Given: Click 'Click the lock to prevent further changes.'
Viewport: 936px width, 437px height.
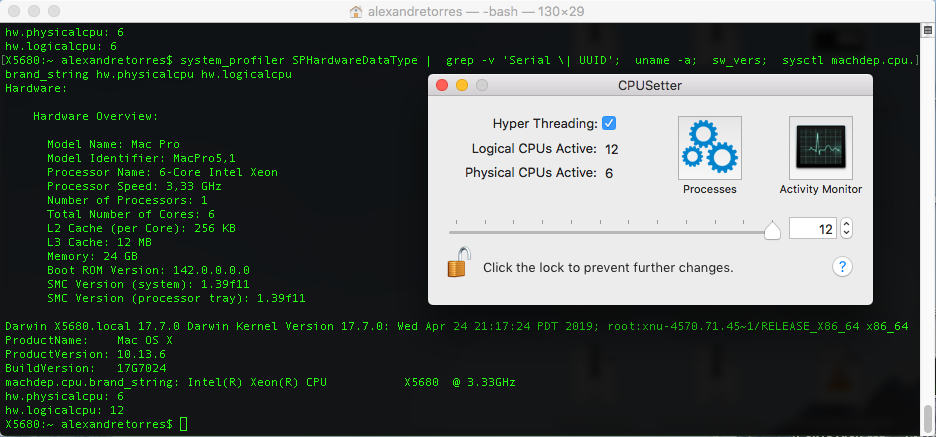Looking at the screenshot, I should [x=608, y=267].
